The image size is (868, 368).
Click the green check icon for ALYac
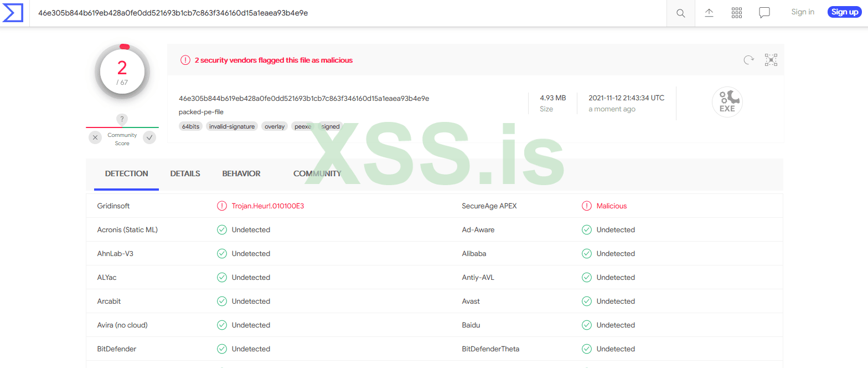(x=222, y=277)
